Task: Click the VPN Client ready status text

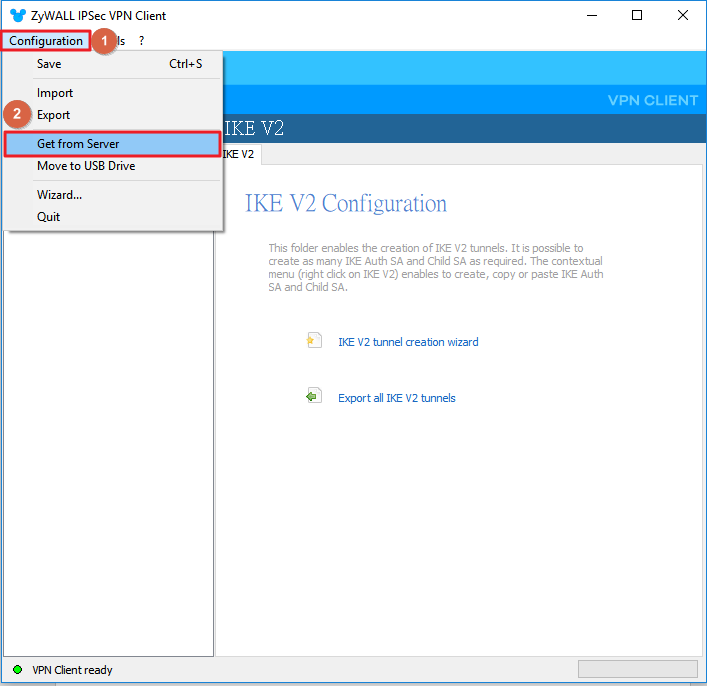Action: click(72, 670)
